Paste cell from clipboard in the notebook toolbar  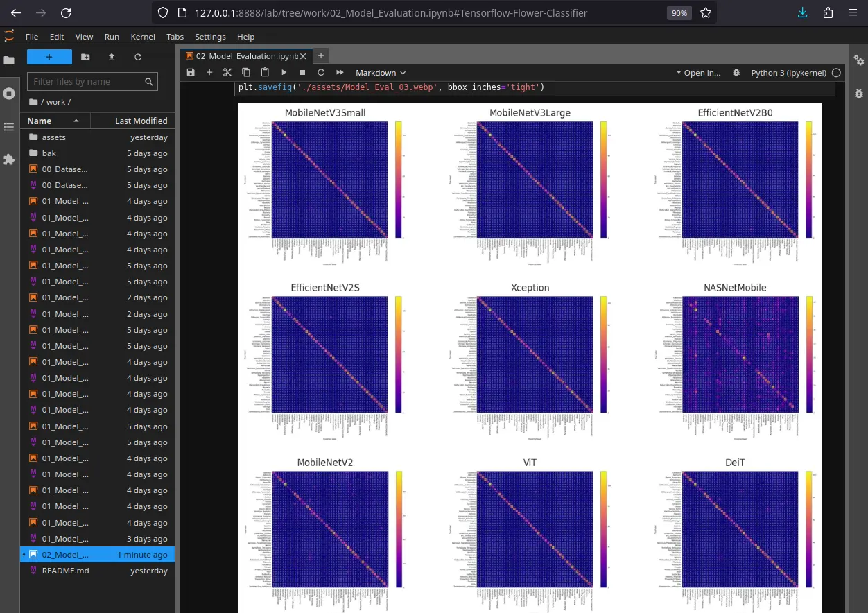click(265, 72)
